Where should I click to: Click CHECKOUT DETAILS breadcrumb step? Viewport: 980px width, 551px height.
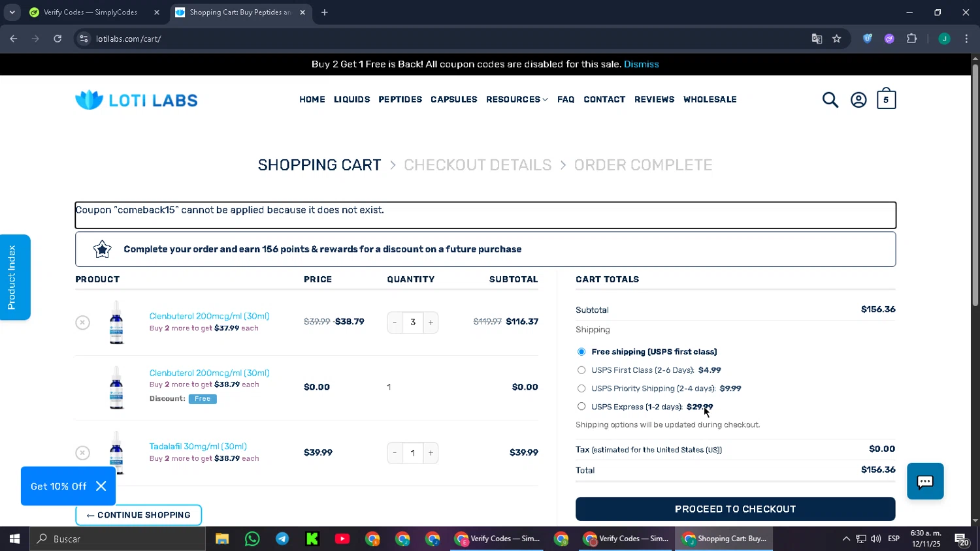[478, 165]
